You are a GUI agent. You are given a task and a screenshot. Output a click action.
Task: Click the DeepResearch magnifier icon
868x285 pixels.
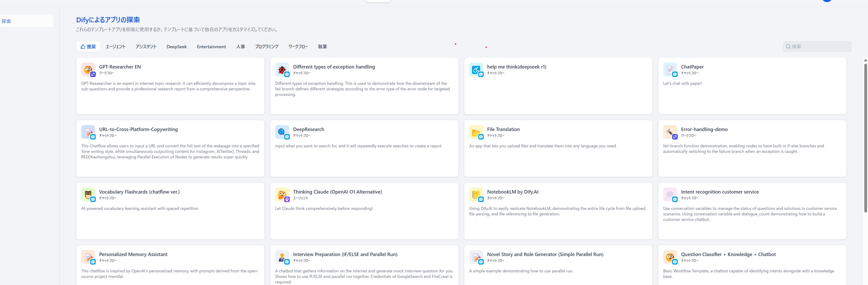[282, 132]
